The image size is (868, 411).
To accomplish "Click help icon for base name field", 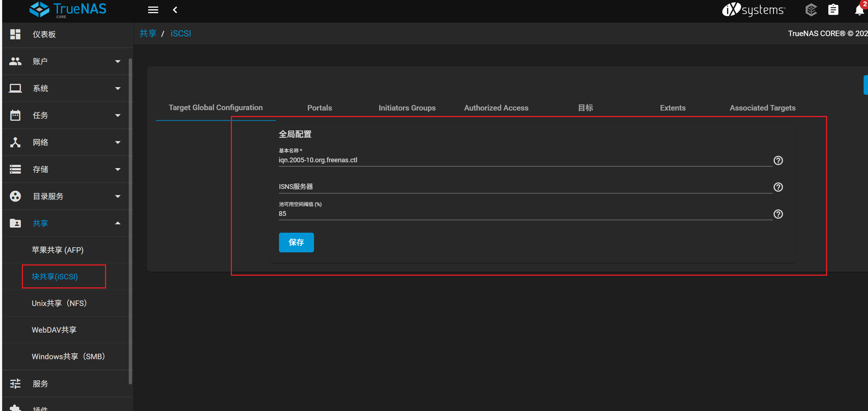I will tap(778, 160).
